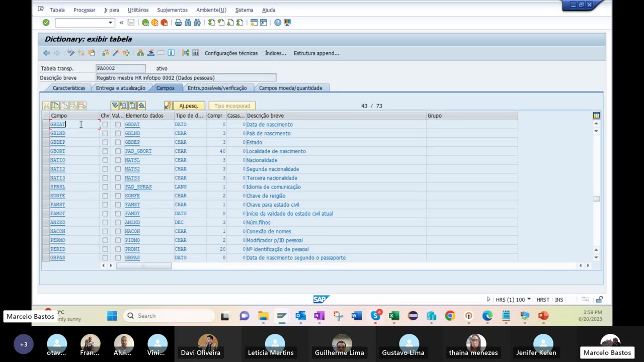
Task: Toggle the Val checkbox for GBDAT row
Action: coord(118,125)
